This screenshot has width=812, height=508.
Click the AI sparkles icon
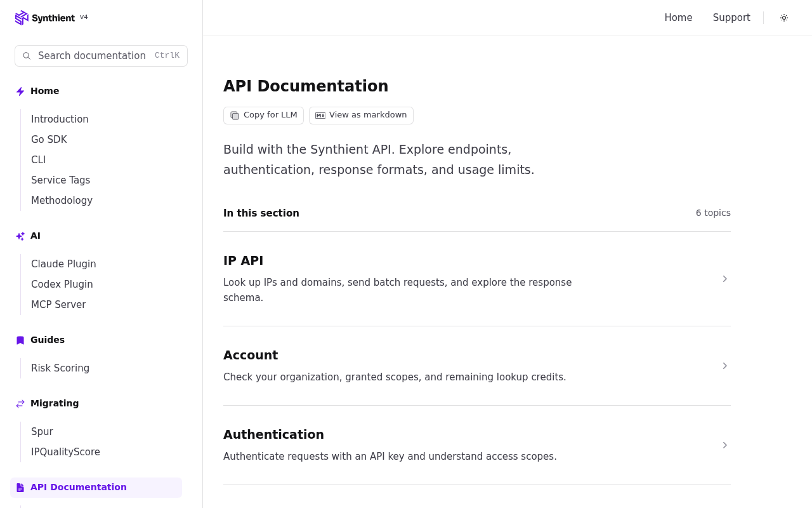[20, 236]
